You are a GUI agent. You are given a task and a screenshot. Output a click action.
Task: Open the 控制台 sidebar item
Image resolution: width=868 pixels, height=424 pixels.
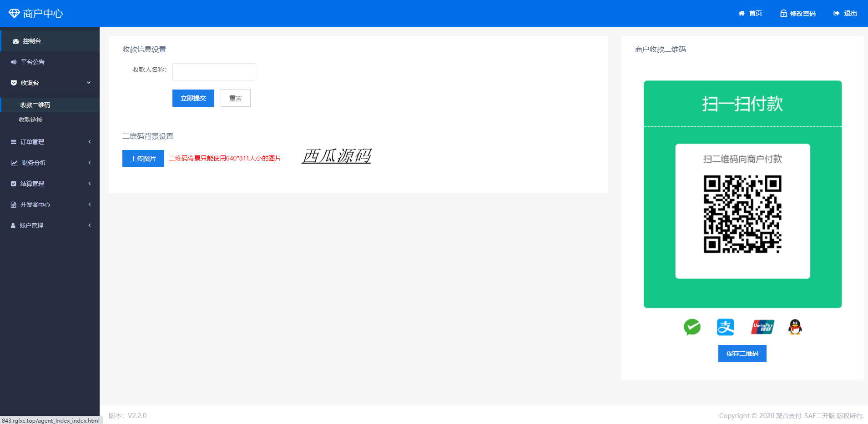(50, 41)
